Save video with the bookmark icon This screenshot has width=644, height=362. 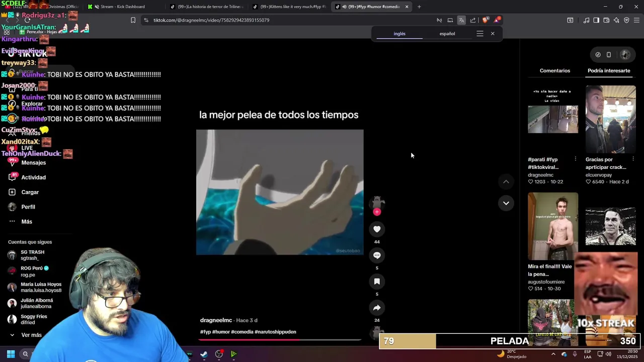[x=377, y=282]
